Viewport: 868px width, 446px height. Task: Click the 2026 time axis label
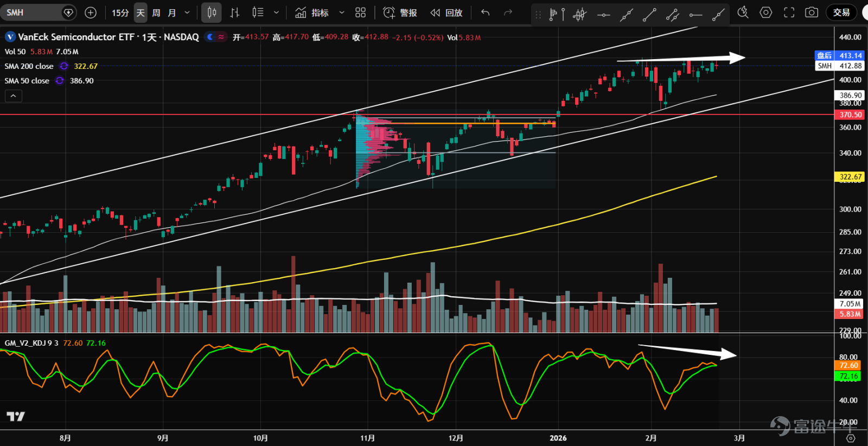click(558, 438)
